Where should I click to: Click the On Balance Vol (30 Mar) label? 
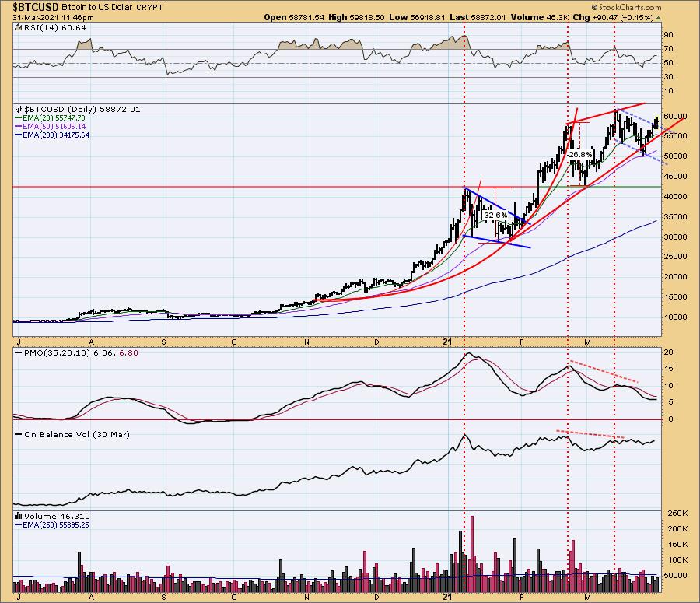click(x=77, y=435)
